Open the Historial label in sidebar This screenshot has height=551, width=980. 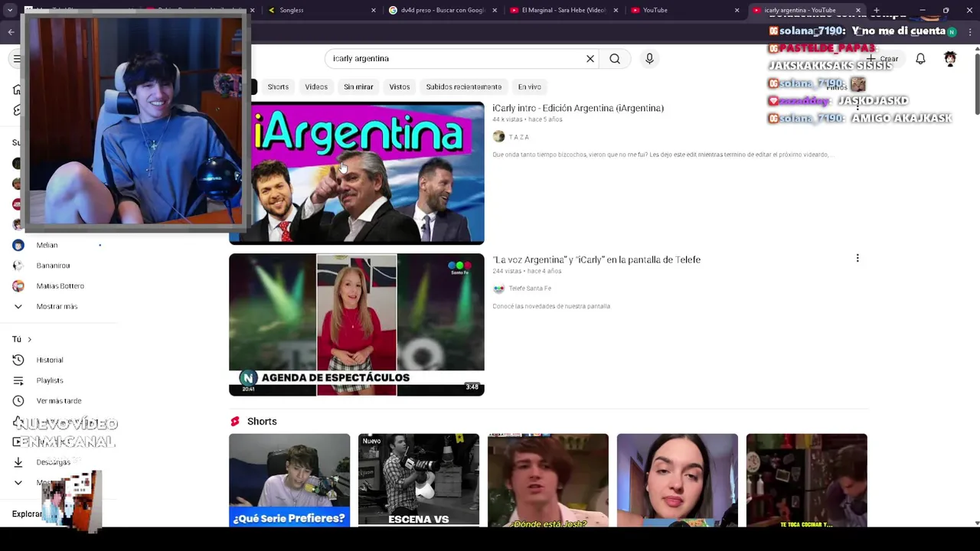[50, 360]
